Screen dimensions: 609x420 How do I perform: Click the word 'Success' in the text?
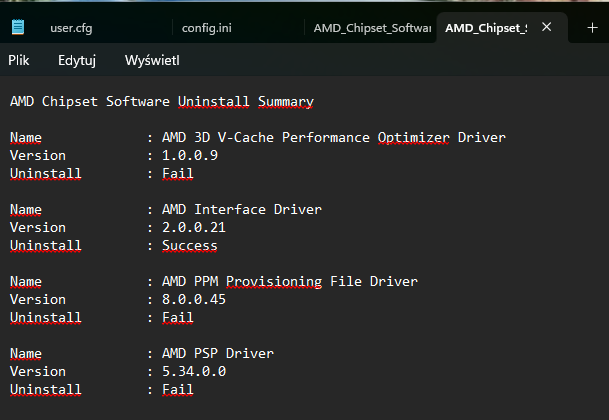(189, 245)
